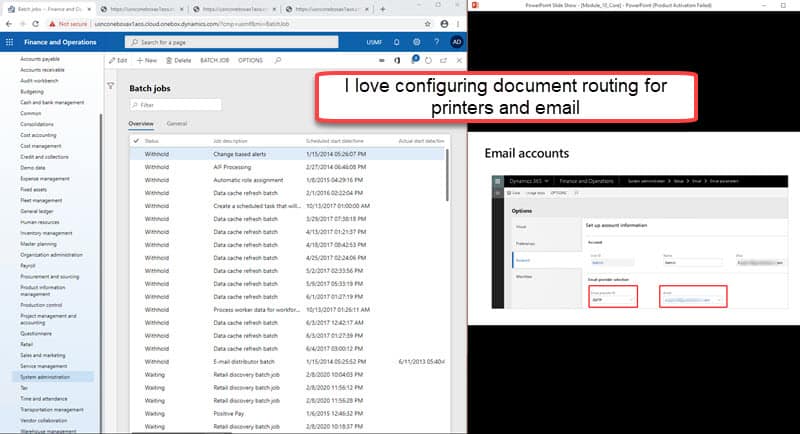Image resolution: width=800 pixels, height=434 pixels.
Task: Click the Search for a page box
Action: tap(232, 42)
